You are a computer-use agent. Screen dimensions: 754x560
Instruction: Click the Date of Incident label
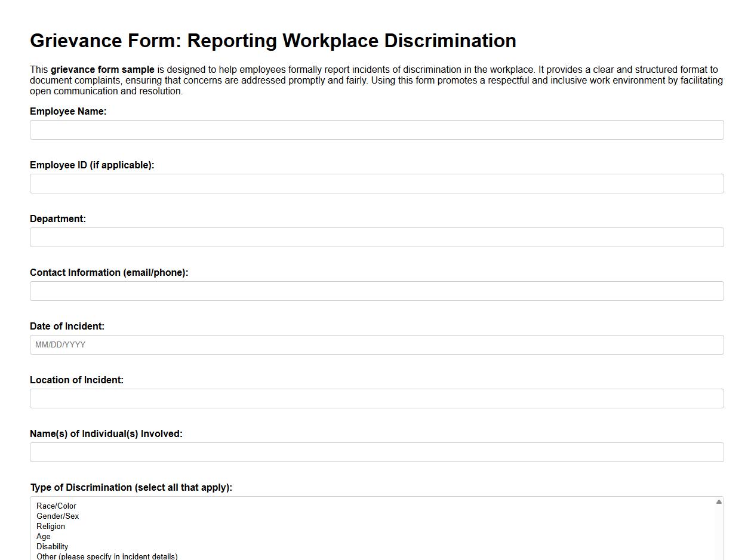click(x=67, y=326)
